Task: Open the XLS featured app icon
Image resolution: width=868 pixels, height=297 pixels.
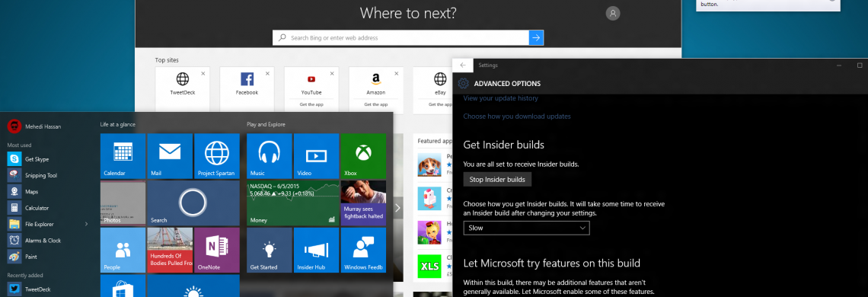Action: [x=429, y=266]
